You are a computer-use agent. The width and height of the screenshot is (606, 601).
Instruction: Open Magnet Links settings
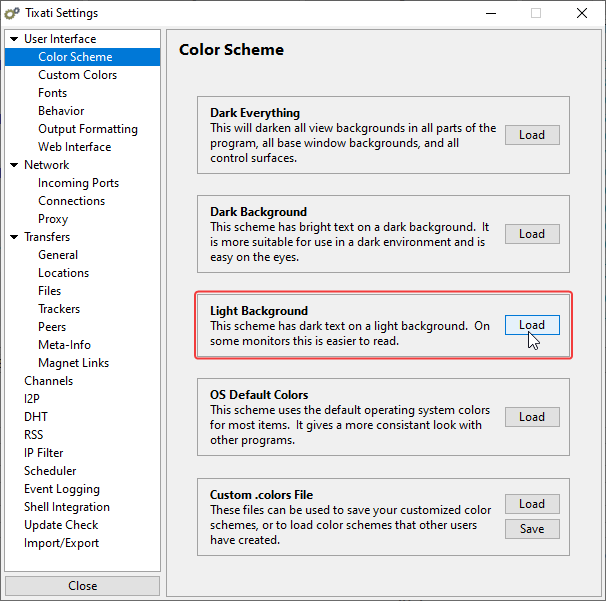coord(73,363)
